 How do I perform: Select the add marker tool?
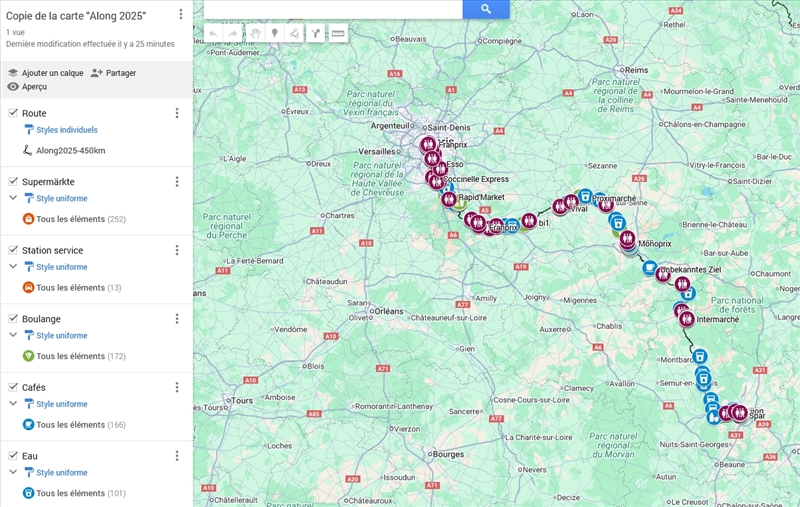[x=275, y=33]
